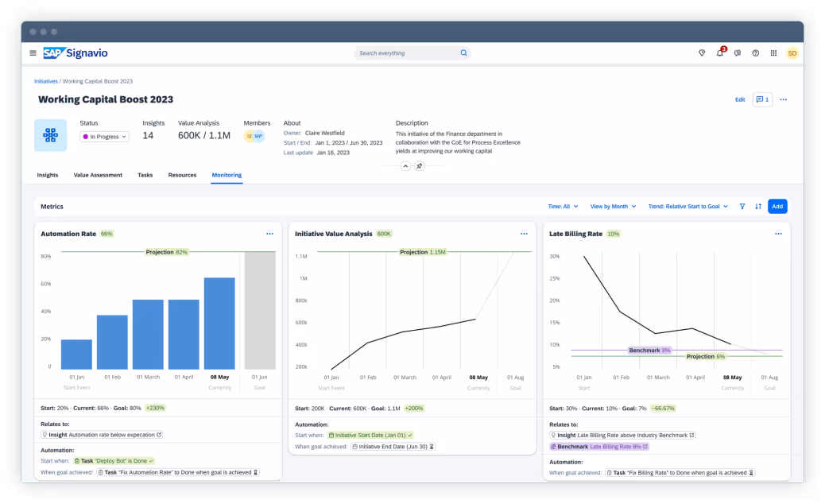Image resolution: width=825 pixels, height=504 pixels.
Task: Click Fix Billing Rate task chip
Action: point(680,473)
